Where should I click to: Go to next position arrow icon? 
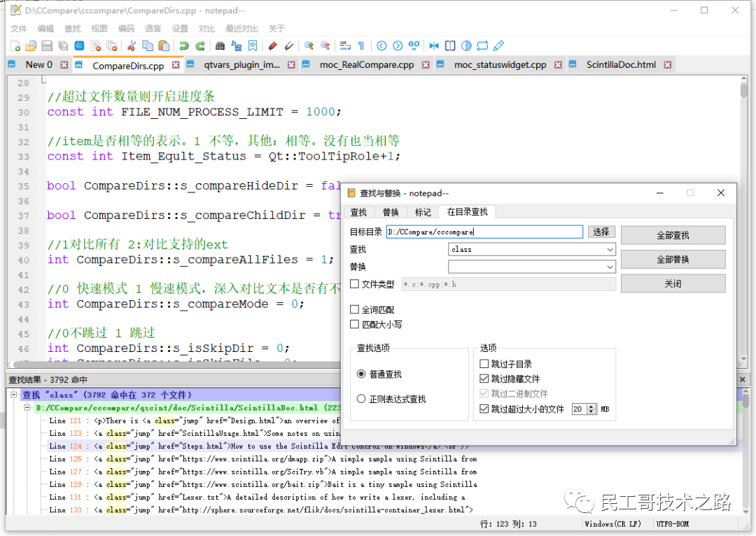[x=398, y=45]
